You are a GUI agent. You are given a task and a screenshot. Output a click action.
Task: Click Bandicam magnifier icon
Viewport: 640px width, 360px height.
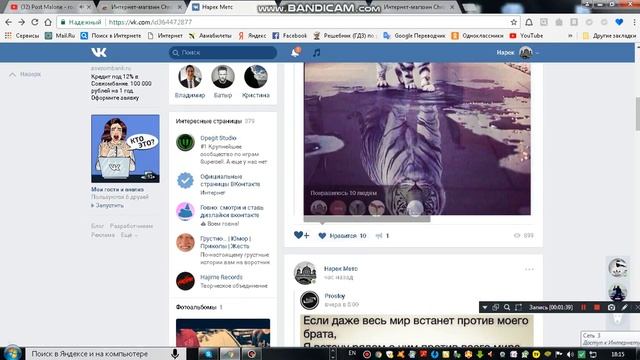tap(507, 307)
